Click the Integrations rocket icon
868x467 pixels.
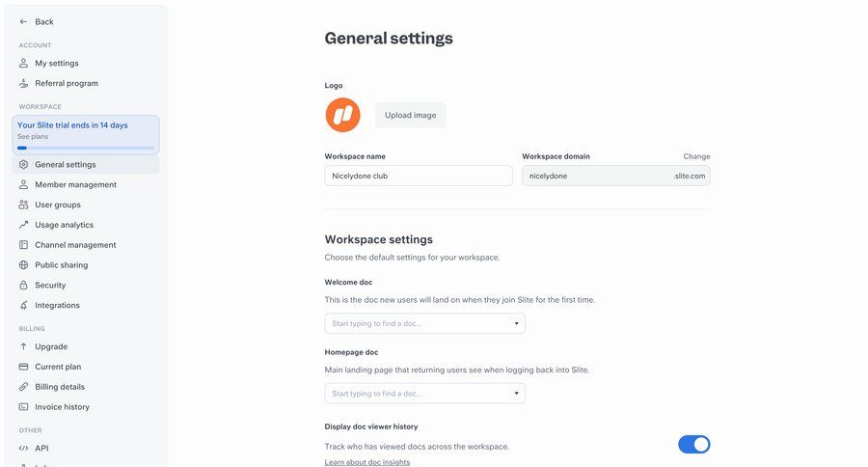pos(24,306)
